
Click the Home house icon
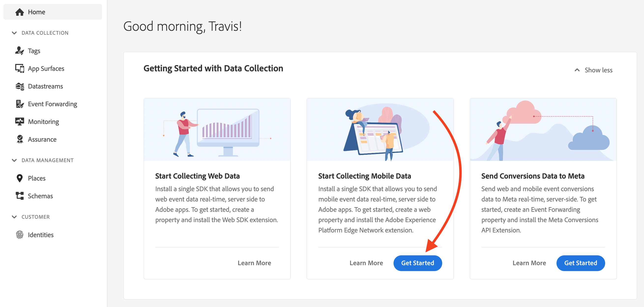click(19, 12)
